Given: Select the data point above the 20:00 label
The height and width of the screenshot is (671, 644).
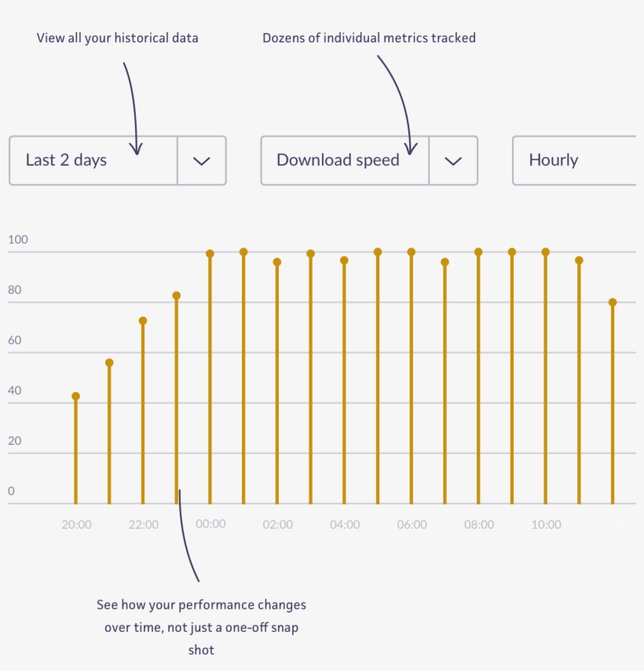Looking at the screenshot, I should (x=76, y=395).
